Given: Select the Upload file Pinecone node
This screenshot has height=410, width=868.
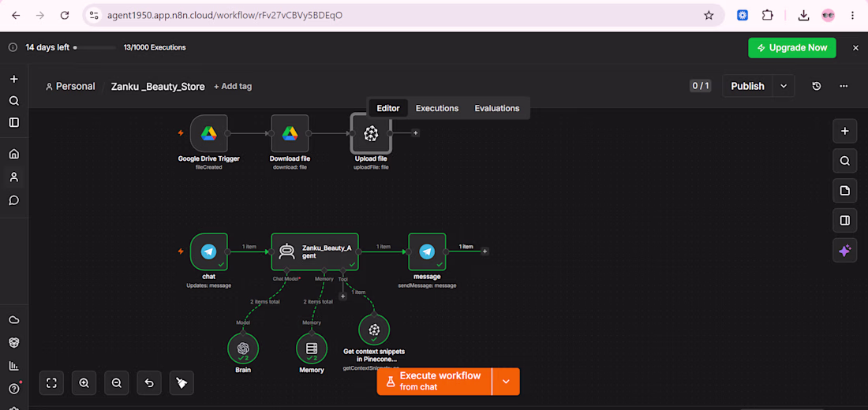Looking at the screenshot, I should 371,133.
